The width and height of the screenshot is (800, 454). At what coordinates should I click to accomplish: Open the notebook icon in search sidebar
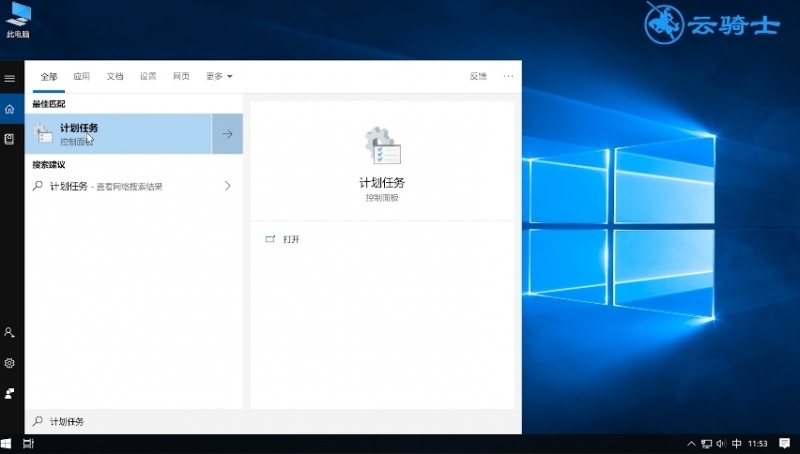coord(9,139)
